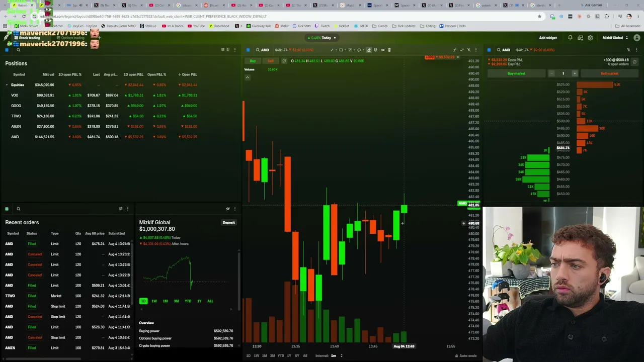644x362 pixels.
Task: Open the saved layouts icon
Action: (x=580, y=38)
